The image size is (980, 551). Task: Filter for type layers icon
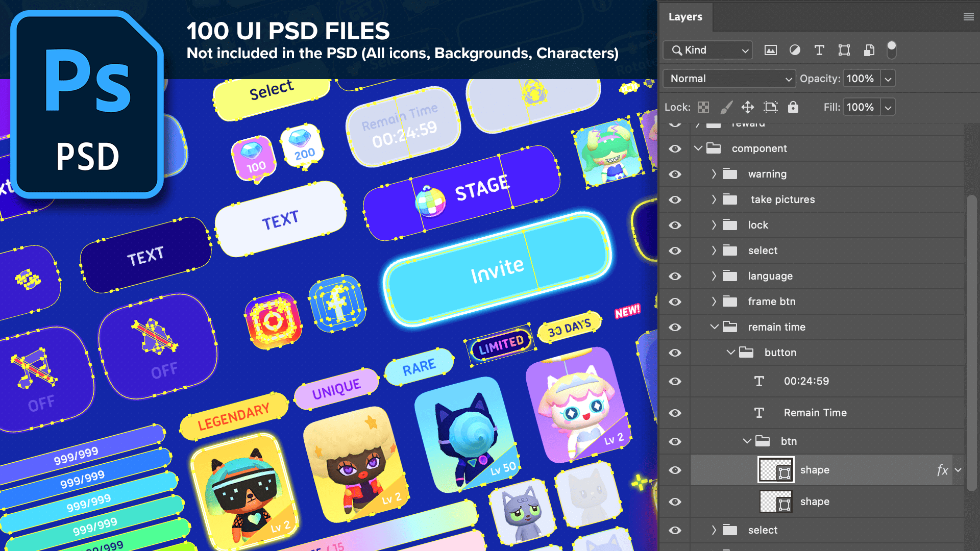click(x=819, y=50)
